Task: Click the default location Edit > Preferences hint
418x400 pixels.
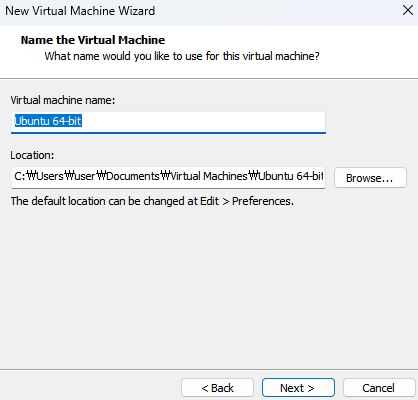Action: (152, 201)
